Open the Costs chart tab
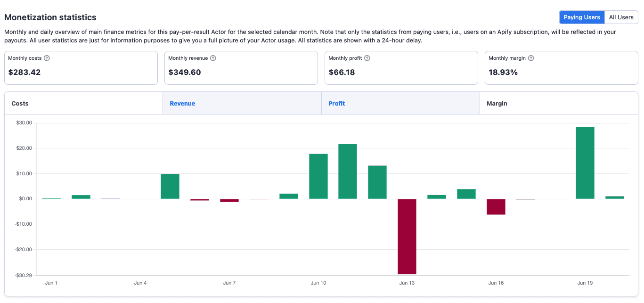Image resolution: width=644 pixels, height=303 pixels. click(84, 104)
